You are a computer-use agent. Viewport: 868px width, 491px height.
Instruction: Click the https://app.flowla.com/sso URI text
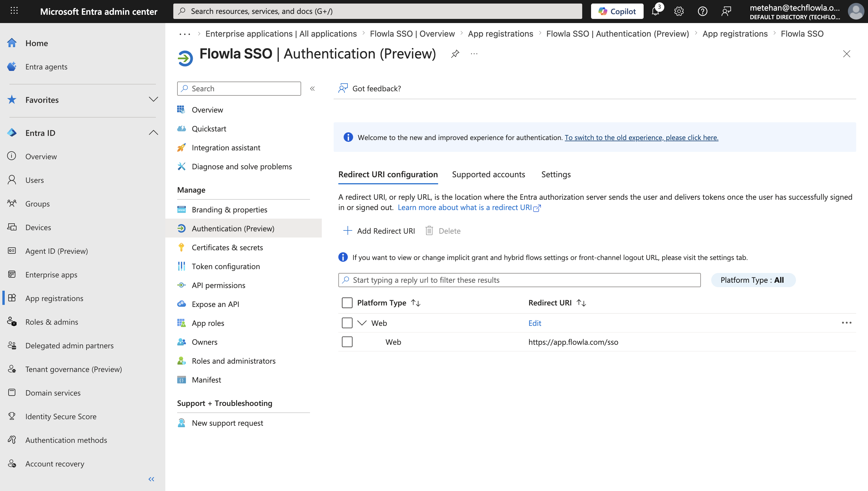click(x=573, y=342)
